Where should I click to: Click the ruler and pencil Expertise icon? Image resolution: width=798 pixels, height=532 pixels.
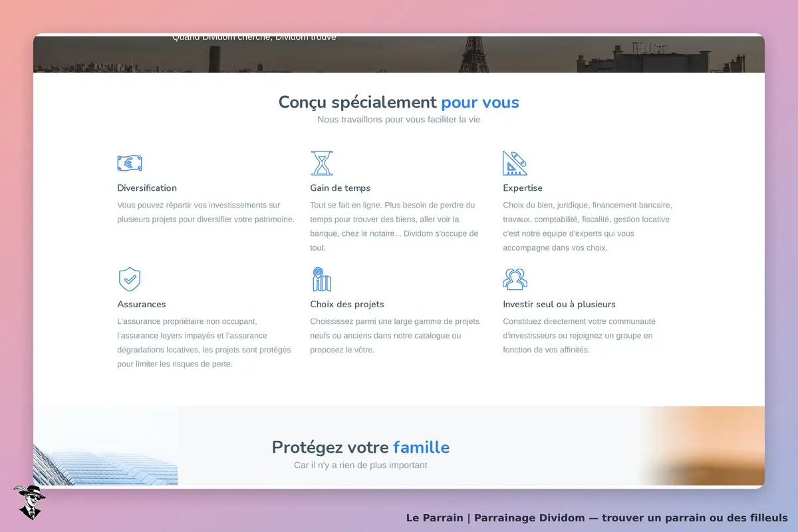coord(515,163)
